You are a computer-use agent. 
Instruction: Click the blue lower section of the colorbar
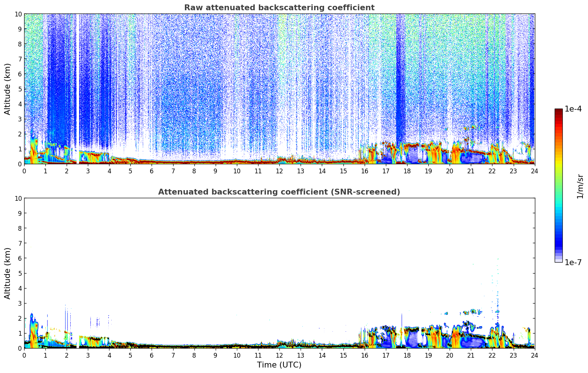[558, 238]
